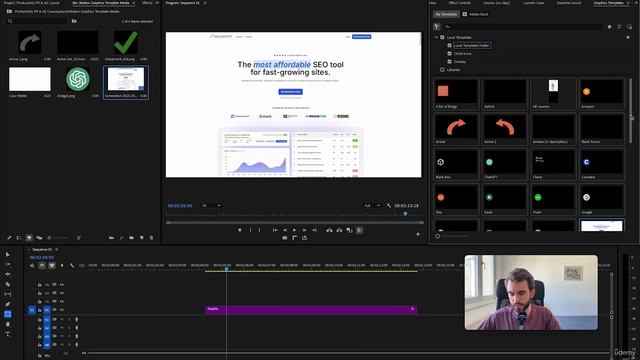
Task: Click Go to Out point button
Action: [314, 230]
